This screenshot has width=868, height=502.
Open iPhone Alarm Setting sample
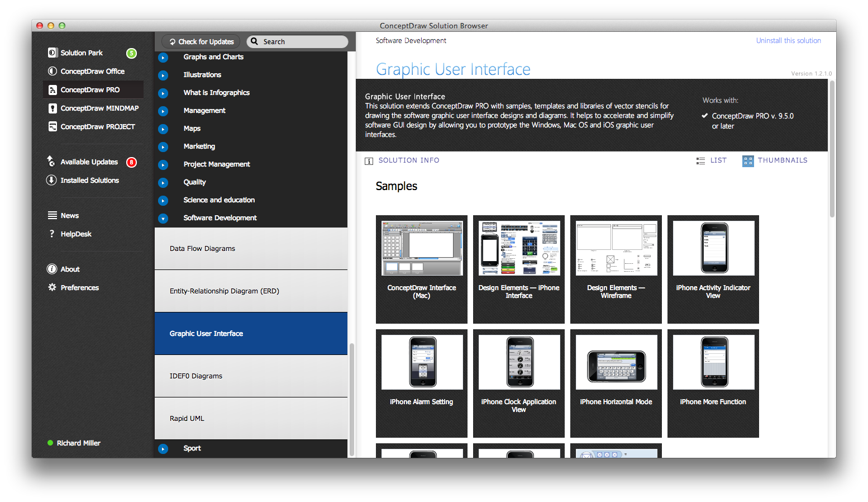[x=422, y=383]
